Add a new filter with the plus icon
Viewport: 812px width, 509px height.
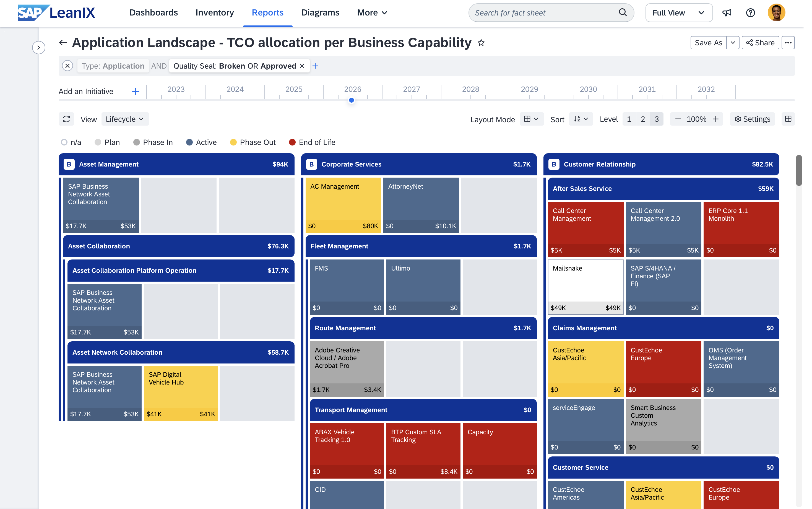point(315,66)
